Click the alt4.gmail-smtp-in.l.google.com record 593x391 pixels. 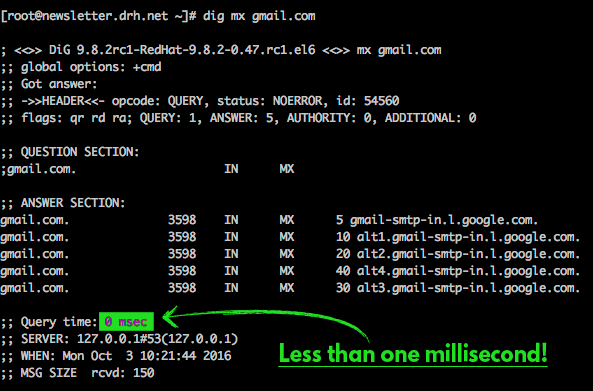click(468, 271)
